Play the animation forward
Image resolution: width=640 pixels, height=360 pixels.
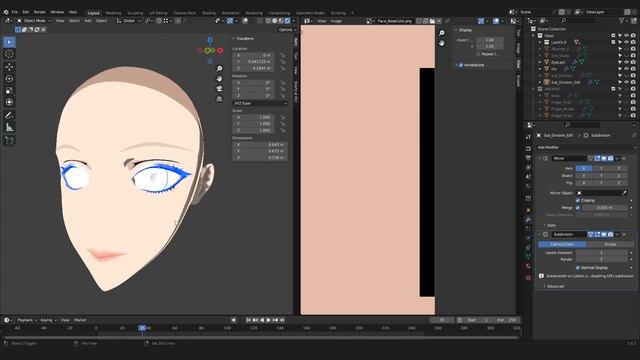tap(268, 320)
